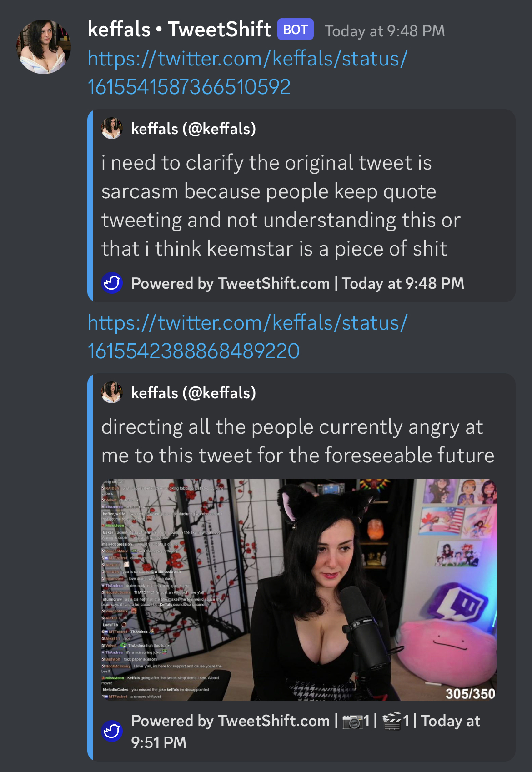Click the small avatar in the second embed

point(112,392)
